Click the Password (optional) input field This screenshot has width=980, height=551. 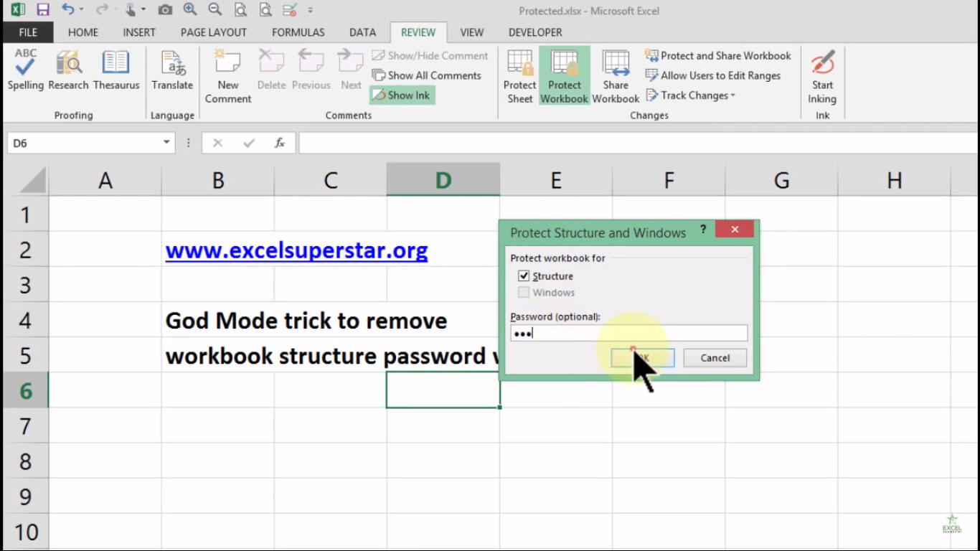tap(629, 333)
